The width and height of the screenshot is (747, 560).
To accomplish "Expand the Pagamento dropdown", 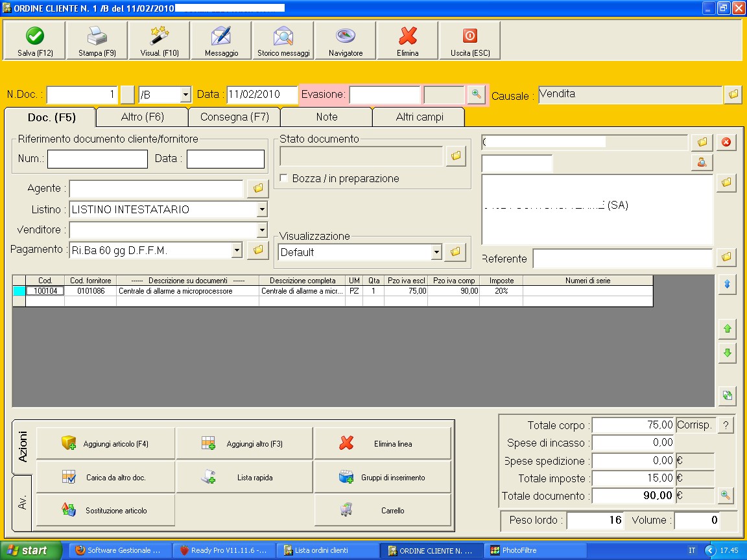I will [x=237, y=250].
